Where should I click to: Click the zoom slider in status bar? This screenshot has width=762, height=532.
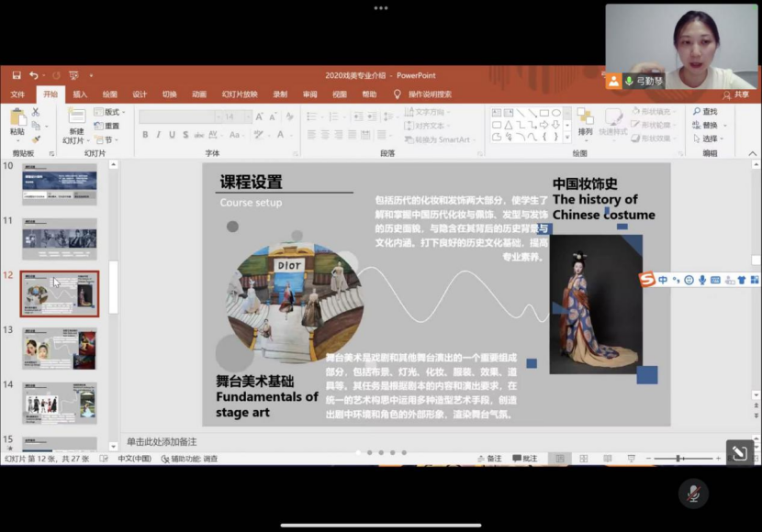tap(679, 459)
